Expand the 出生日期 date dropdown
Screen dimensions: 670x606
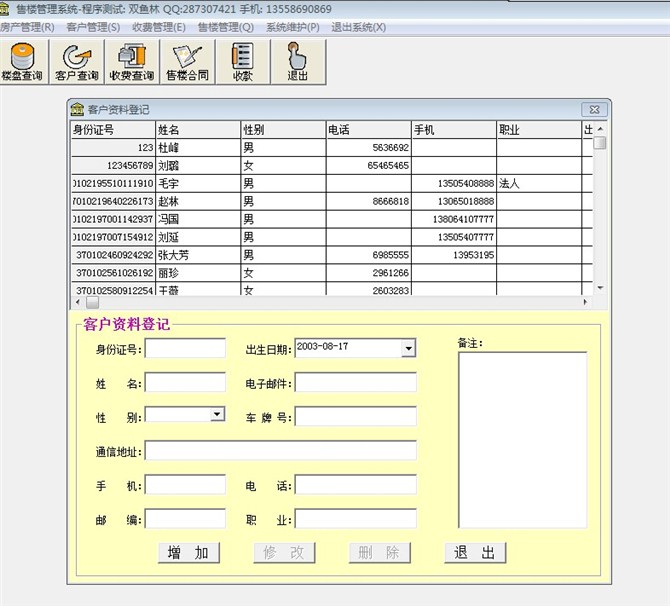coord(408,348)
